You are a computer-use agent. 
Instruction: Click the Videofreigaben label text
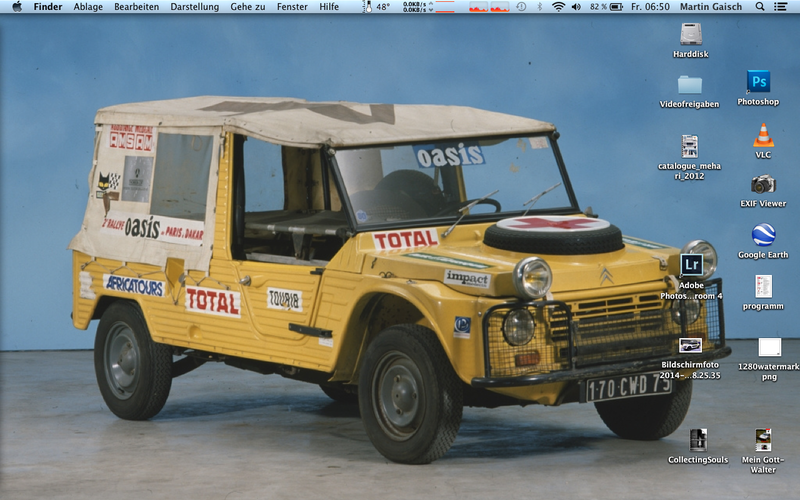[689, 104]
